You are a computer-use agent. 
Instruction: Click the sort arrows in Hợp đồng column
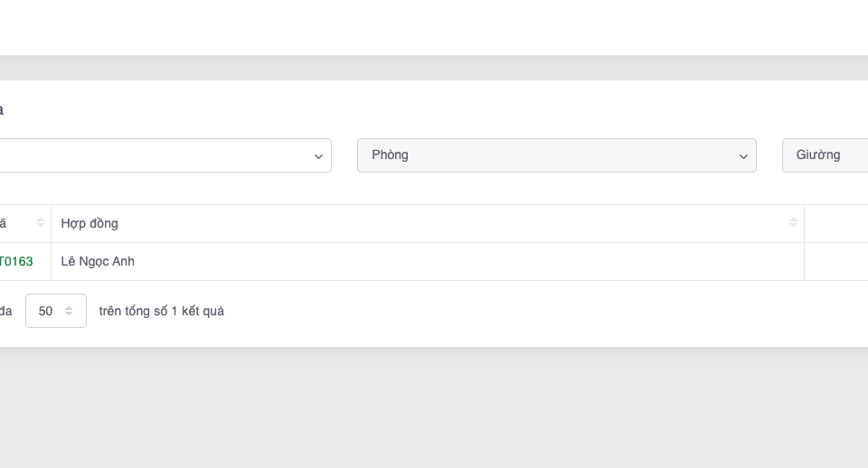tap(793, 223)
